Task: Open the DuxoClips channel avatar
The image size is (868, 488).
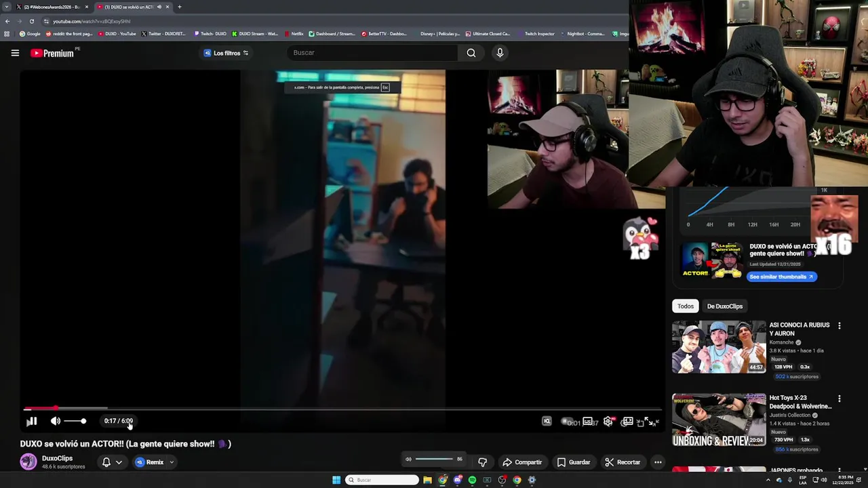Action: click(x=28, y=462)
